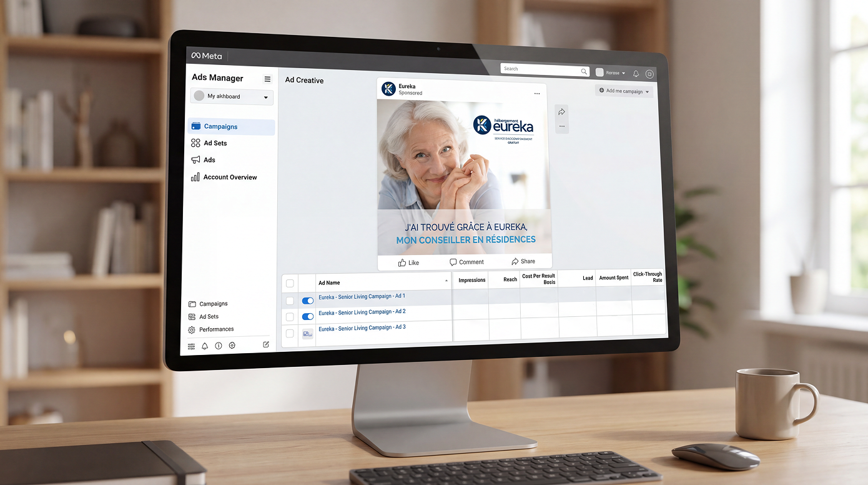Image resolution: width=868 pixels, height=485 pixels.
Task: Click the gear icon beside Performances
Action: (x=192, y=329)
